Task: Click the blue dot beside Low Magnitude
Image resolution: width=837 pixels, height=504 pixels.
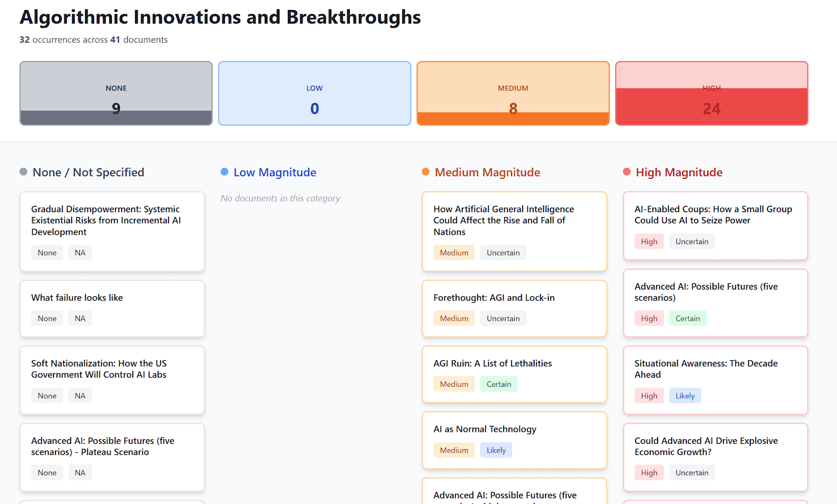Action: tap(224, 172)
